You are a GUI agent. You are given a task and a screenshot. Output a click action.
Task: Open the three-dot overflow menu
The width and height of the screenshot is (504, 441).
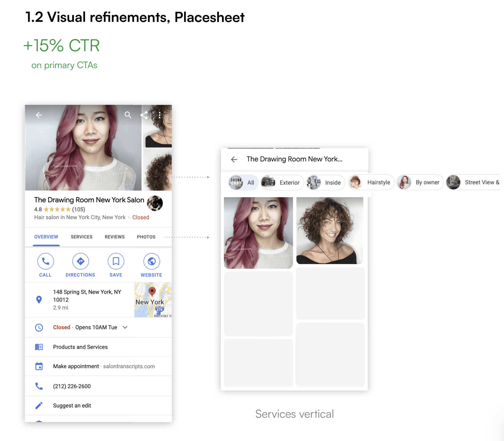pos(160,115)
